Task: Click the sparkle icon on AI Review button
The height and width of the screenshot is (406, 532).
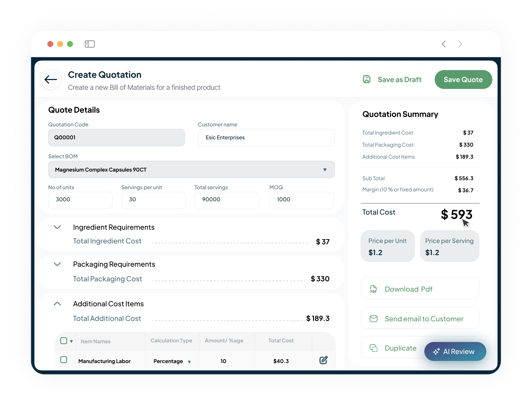Action: pos(436,352)
